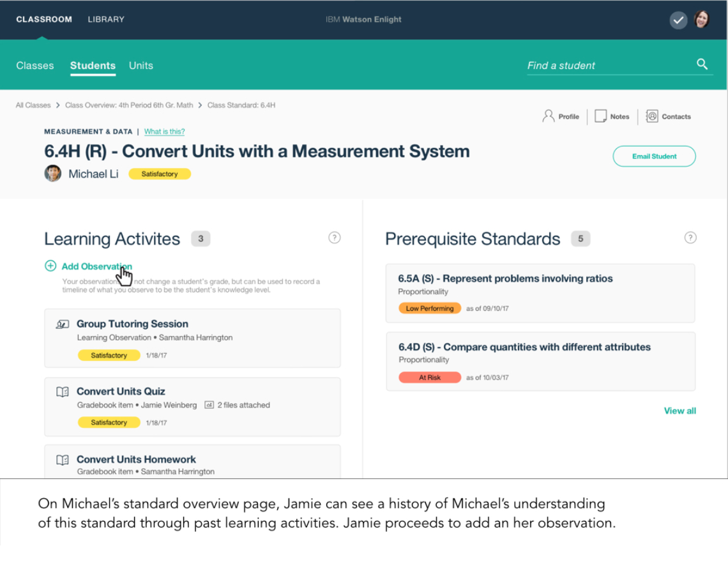This screenshot has width=728, height=562.
Task: Click the files attached icon on quiz
Action: (209, 405)
